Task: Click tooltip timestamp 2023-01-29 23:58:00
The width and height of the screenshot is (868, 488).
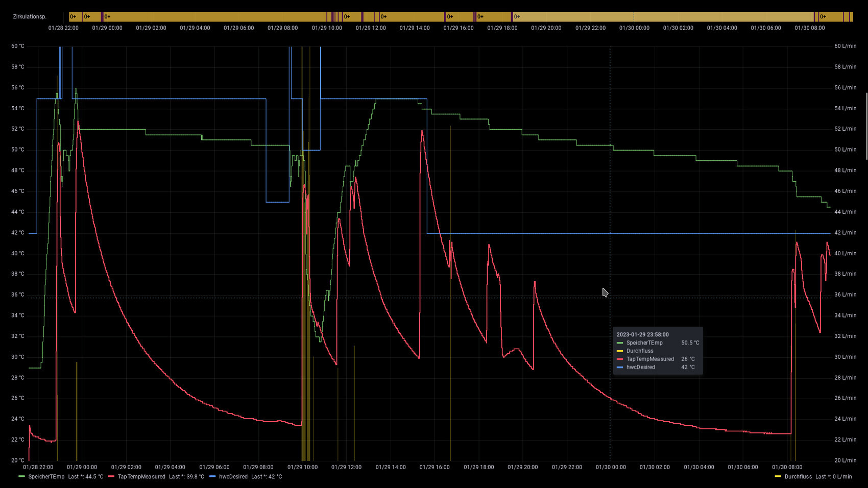Action: (x=642, y=335)
